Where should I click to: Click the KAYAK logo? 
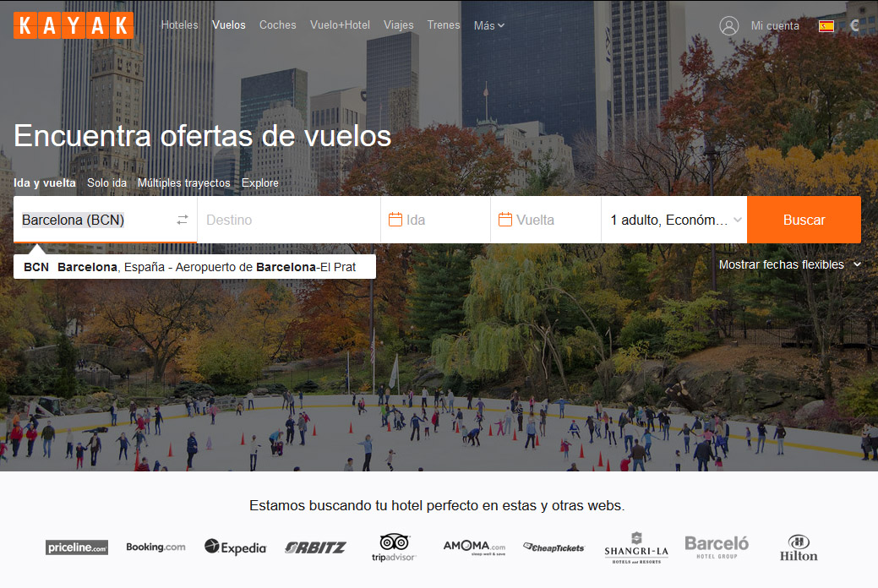(x=74, y=25)
